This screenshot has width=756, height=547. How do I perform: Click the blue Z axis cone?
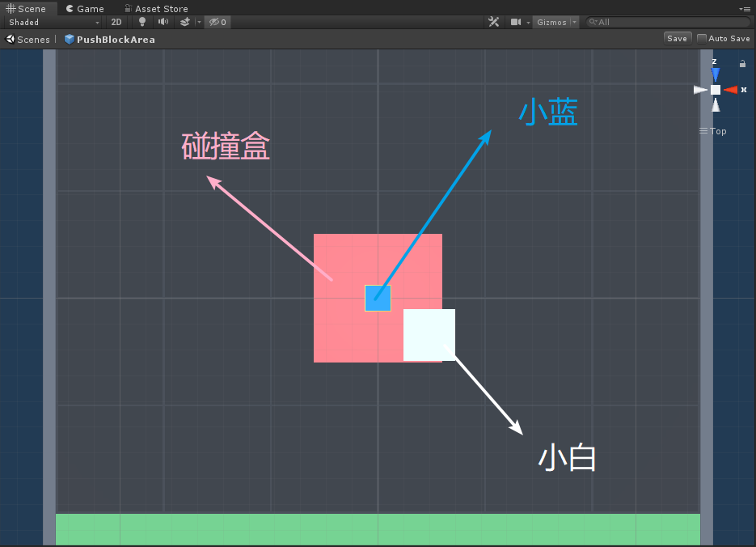click(x=716, y=74)
